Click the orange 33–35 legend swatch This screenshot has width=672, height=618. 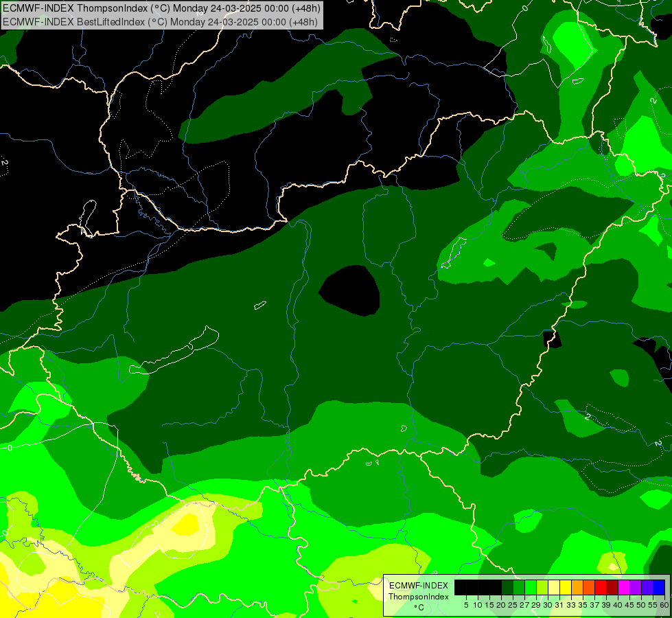[577, 587]
